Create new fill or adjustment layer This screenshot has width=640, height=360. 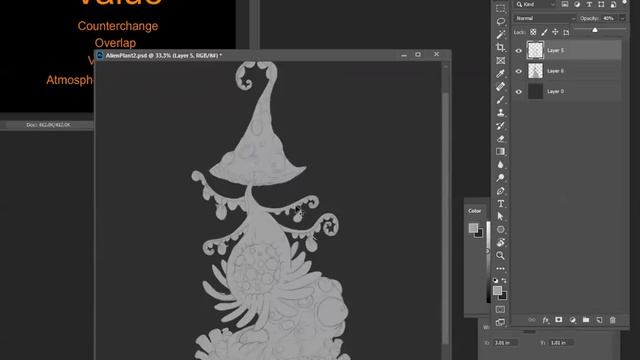tap(572, 320)
